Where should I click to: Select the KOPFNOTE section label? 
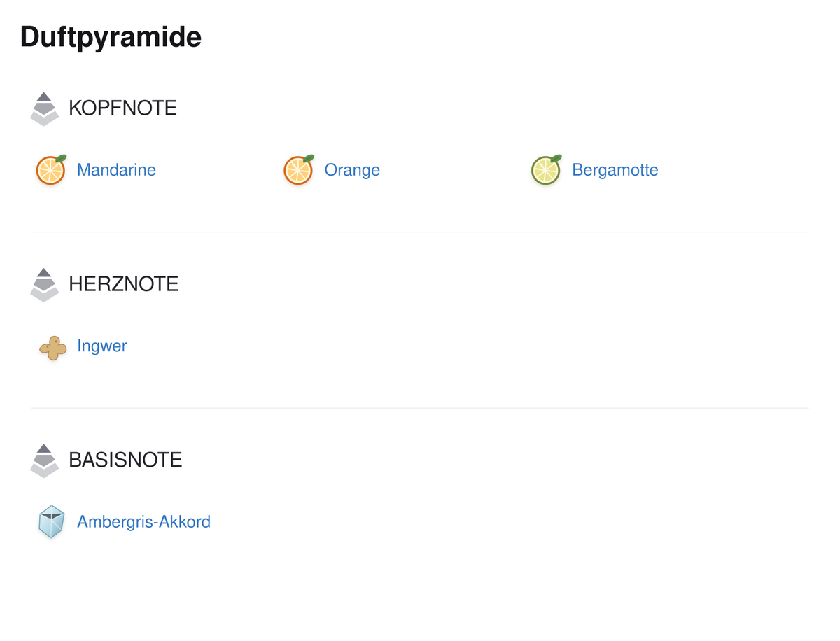(122, 108)
